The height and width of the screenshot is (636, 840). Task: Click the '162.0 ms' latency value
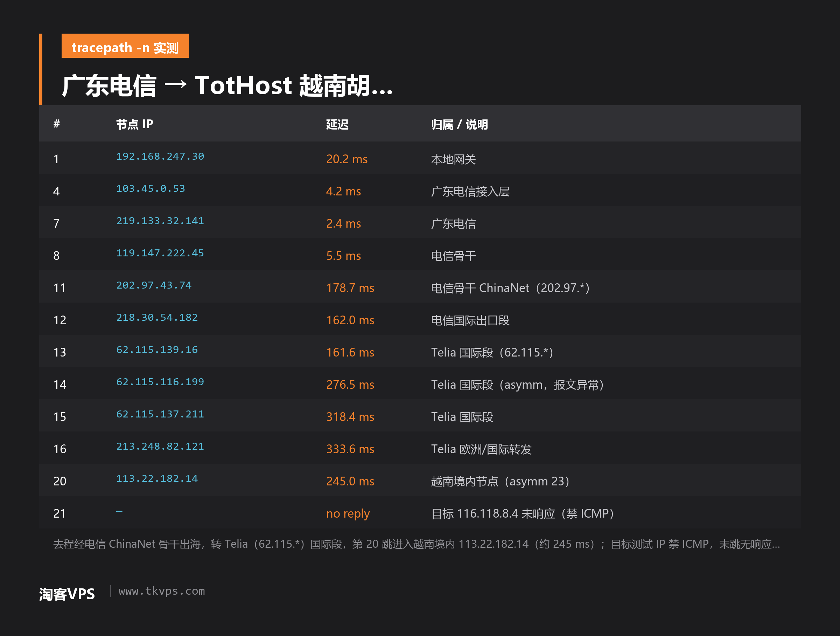350,320
